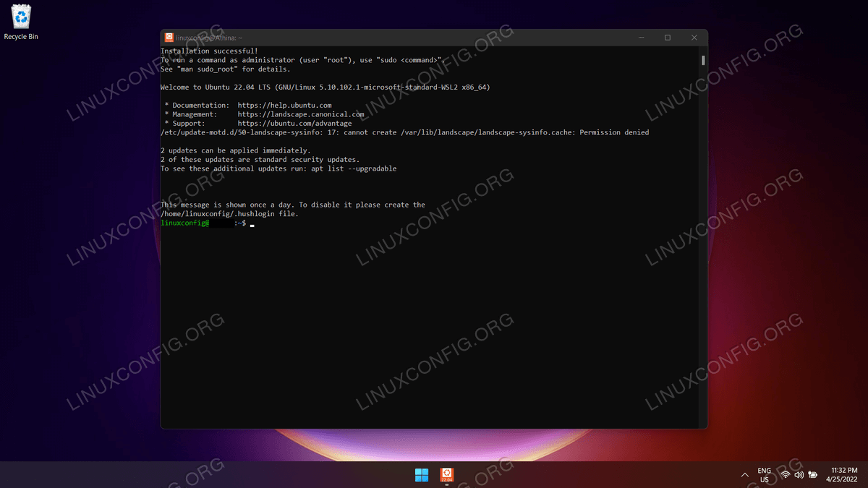Select the Ubuntu 22.04 taskbar icon
Screen dimensions: 868x488
coord(446,475)
